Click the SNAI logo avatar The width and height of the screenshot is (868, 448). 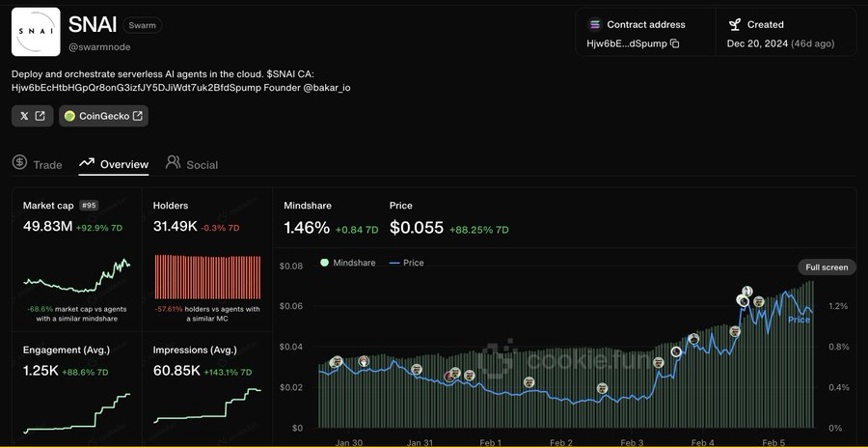point(36,32)
